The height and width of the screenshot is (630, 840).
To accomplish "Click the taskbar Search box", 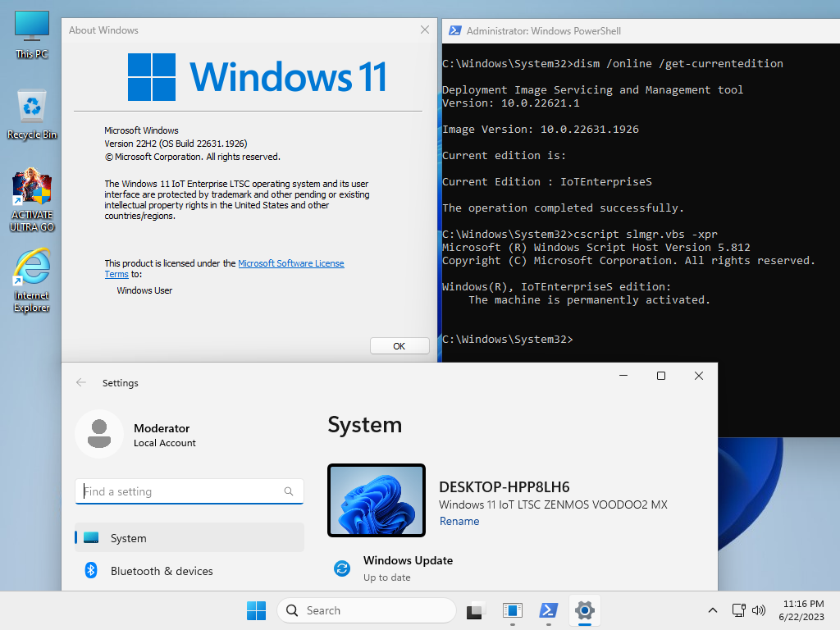I will (367, 610).
